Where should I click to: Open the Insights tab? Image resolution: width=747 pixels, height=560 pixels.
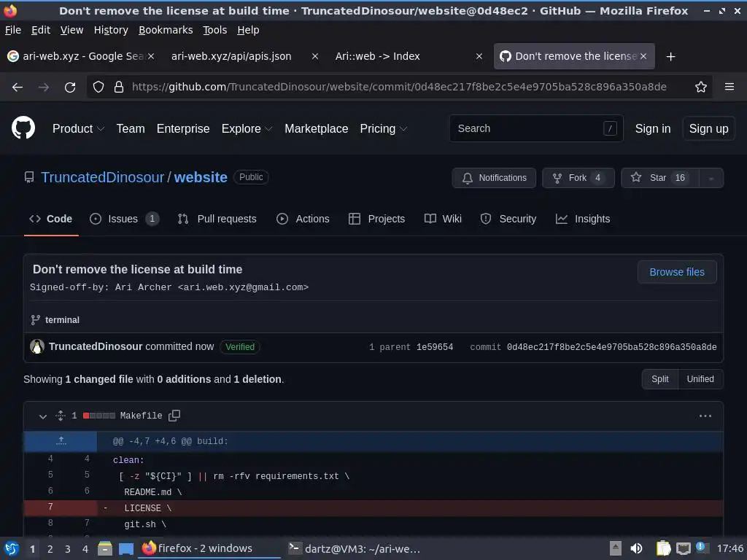coord(582,219)
